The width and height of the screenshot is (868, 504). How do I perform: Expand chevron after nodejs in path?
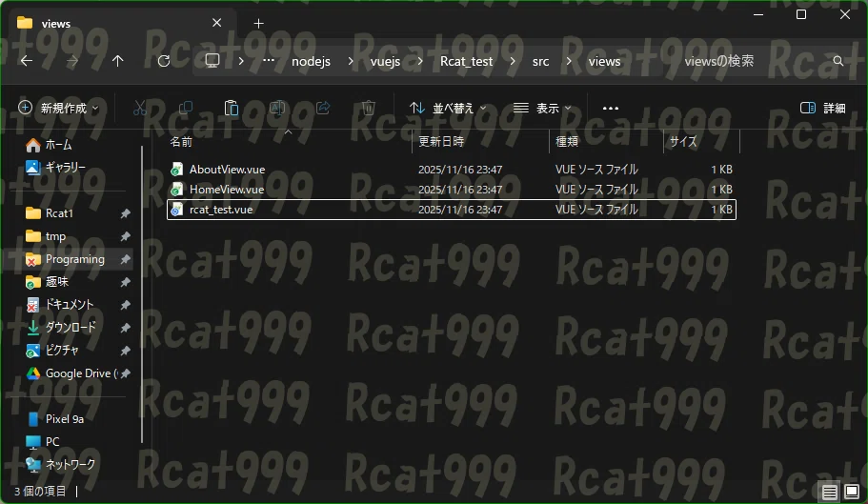click(351, 61)
